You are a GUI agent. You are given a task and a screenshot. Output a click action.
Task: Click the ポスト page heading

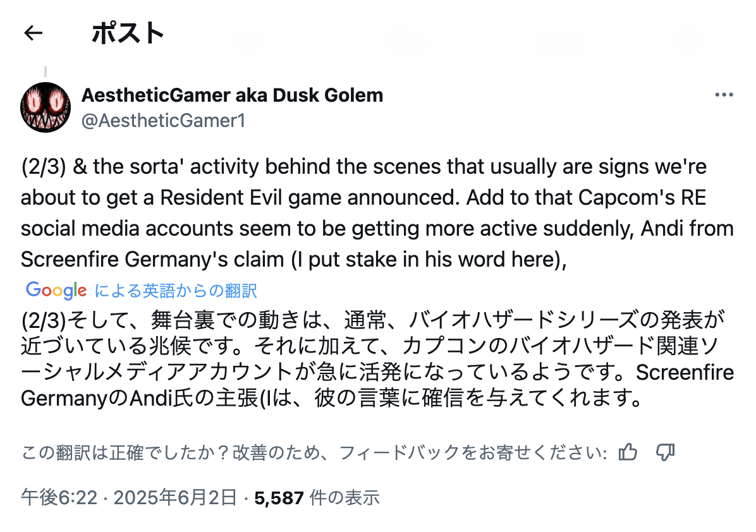pos(128,33)
